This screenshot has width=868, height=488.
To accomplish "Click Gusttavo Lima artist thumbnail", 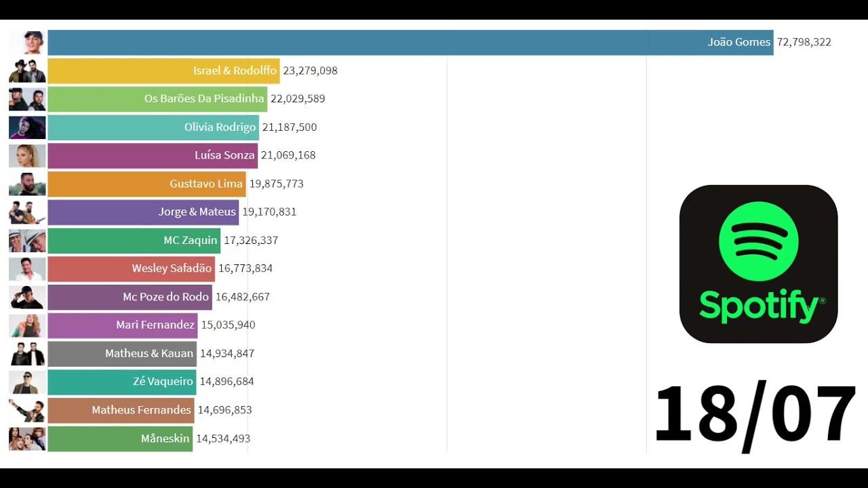I will [27, 184].
